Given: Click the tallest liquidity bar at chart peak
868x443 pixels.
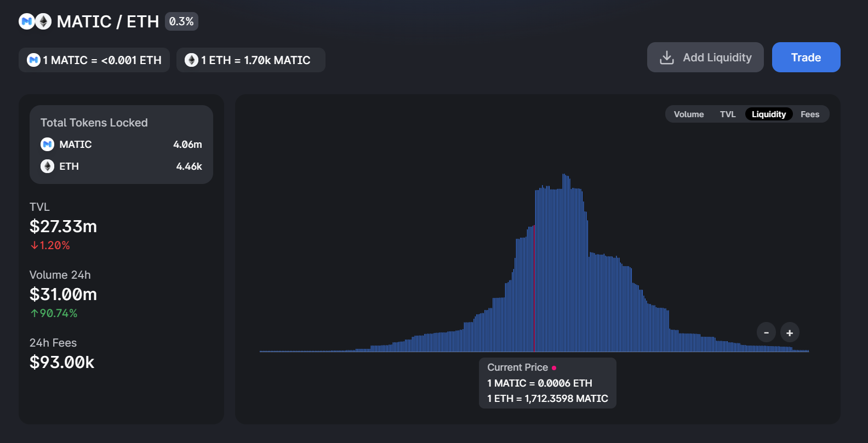Looking at the screenshot, I should [x=563, y=263].
